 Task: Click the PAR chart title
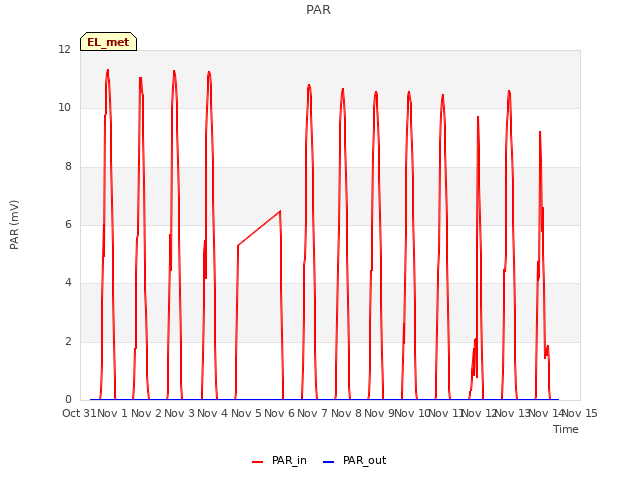click(x=318, y=10)
